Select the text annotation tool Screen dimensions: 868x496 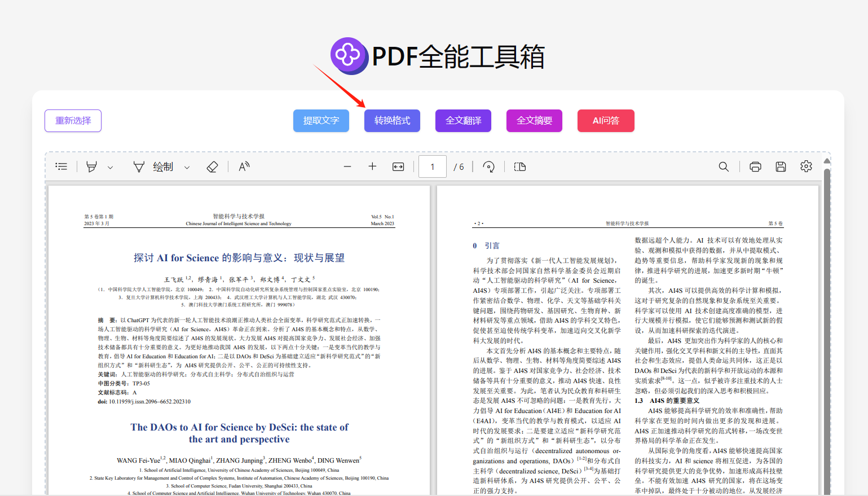(x=244, y=166)
